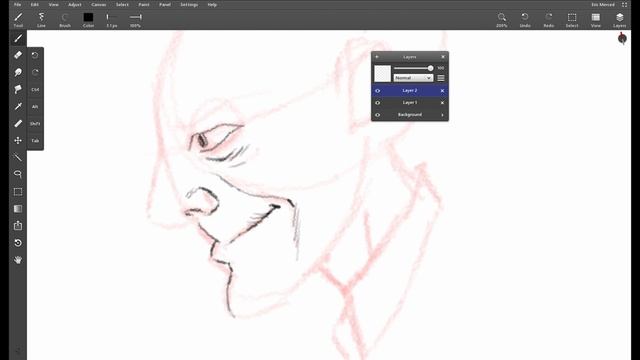
Task: Delete Layer 1 with its X button
Action: click(x=442, y=103)
